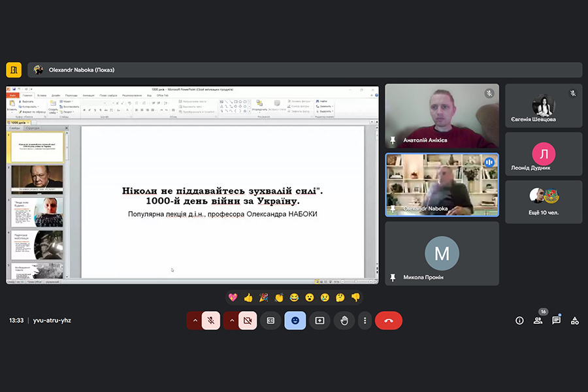Show the participants list with 16 badge

[x=538, y=320]
